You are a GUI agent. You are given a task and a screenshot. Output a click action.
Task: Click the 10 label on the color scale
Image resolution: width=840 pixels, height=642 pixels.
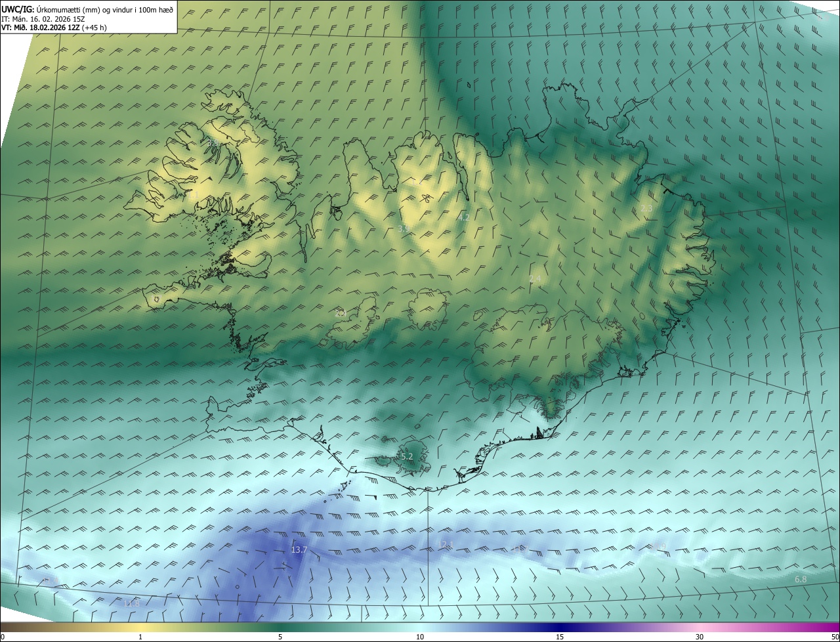point(420,637)
